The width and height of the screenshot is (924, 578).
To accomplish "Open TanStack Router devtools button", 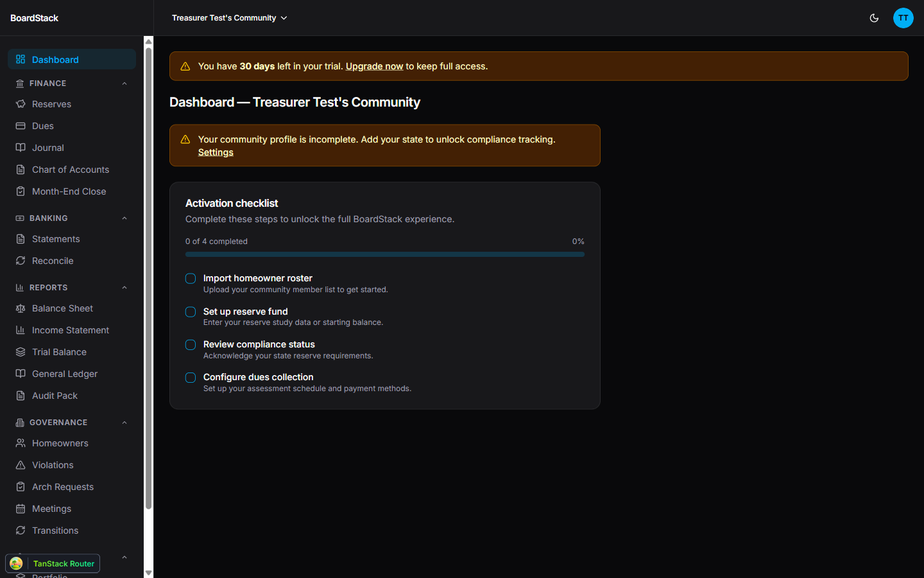I will tap(53, 563).
